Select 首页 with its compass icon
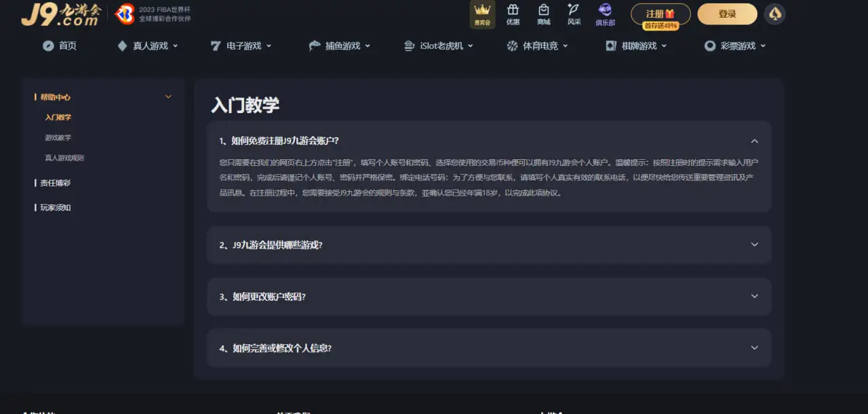Image resolution: width=868 pixels, height=414 pixels. click(x=60, y=45)
